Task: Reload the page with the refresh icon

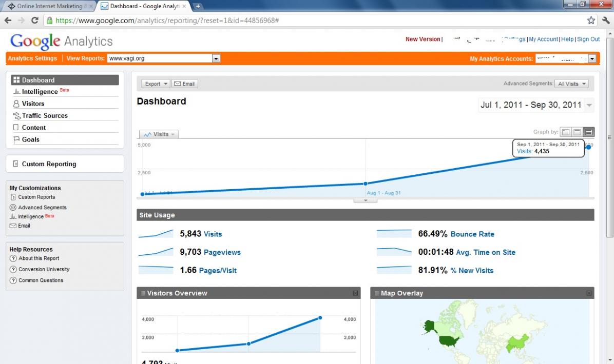Action: pyautogui.click(x=35, y=21)
